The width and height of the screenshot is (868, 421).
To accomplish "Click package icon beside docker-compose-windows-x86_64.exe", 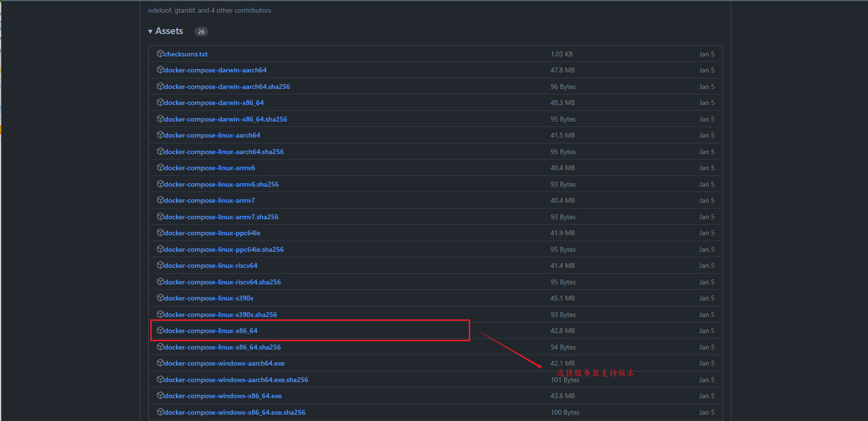I will click(x=160, y=396).
